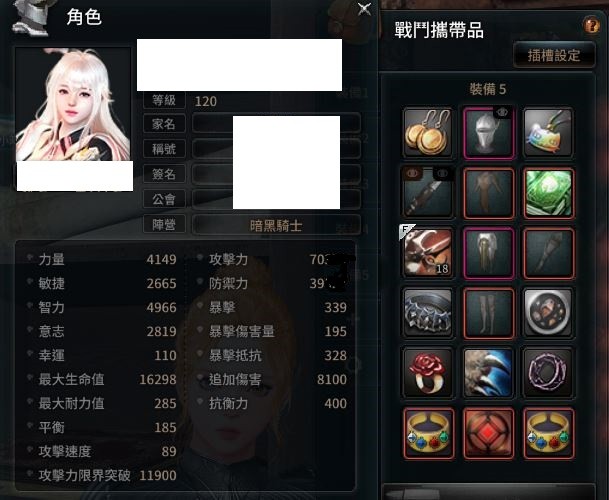The width and height of the screenshot is (609, 500).
Task: Select the spiked silver bracelet slot
Action: 428,313
